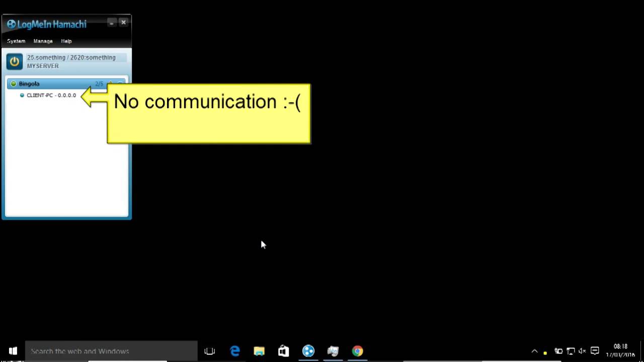Click the yellow dot tray icon
This screenshot has height=362, width=644.
click(x=545, y=353)
